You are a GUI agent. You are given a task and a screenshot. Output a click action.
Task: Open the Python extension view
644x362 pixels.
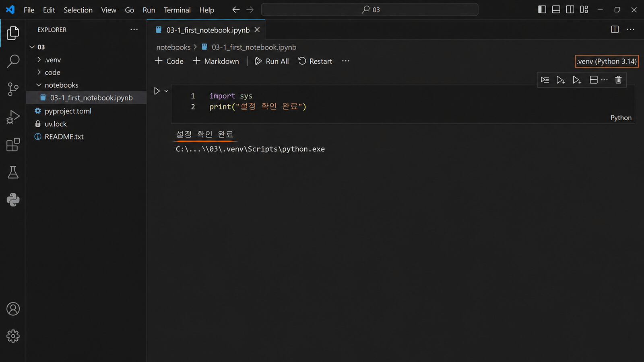[x=13, y=200]
